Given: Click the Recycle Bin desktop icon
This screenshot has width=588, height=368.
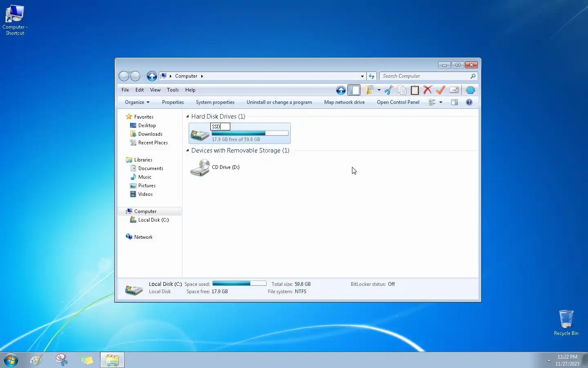Looking at the screenshot, I should (x=566, y=323).
